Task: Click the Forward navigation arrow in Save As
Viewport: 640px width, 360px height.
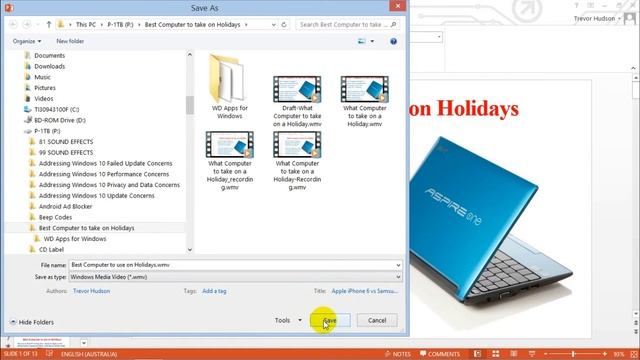Action: [x=27, y=24]
